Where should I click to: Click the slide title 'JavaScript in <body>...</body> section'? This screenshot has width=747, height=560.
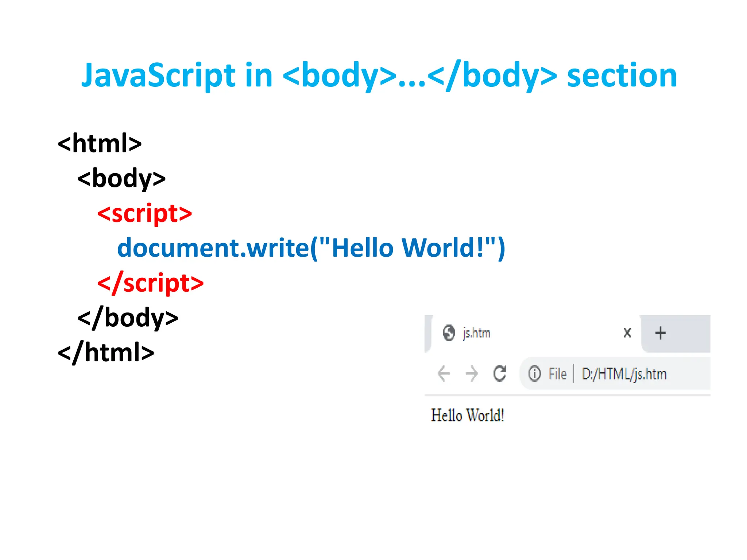pos(379,75)
